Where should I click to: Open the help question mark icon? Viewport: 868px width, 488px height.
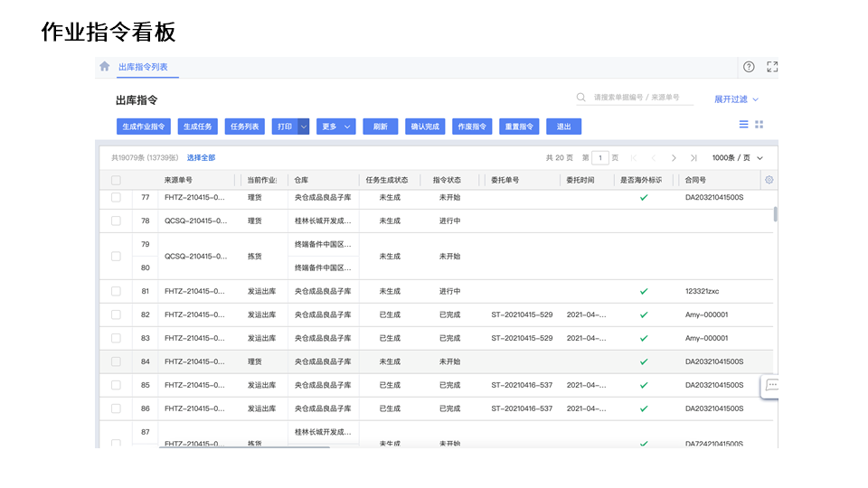(749, 67)
